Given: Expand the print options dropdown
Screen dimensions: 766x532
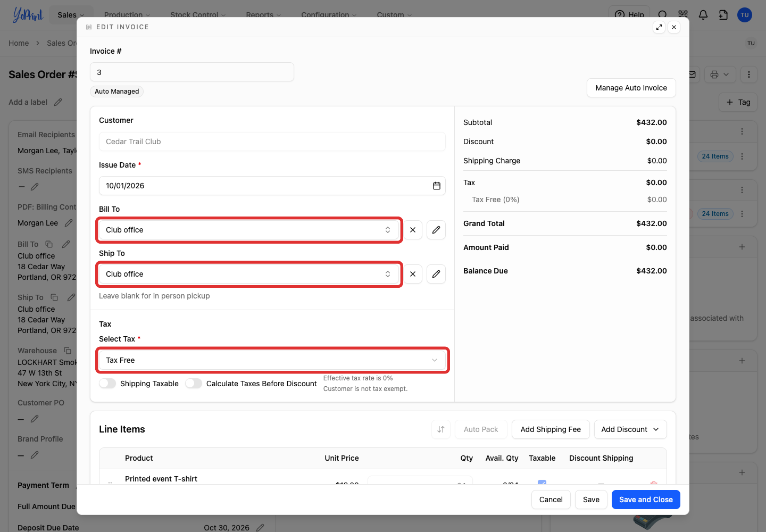Looking at the screenshot, I should tap(720, 74).
